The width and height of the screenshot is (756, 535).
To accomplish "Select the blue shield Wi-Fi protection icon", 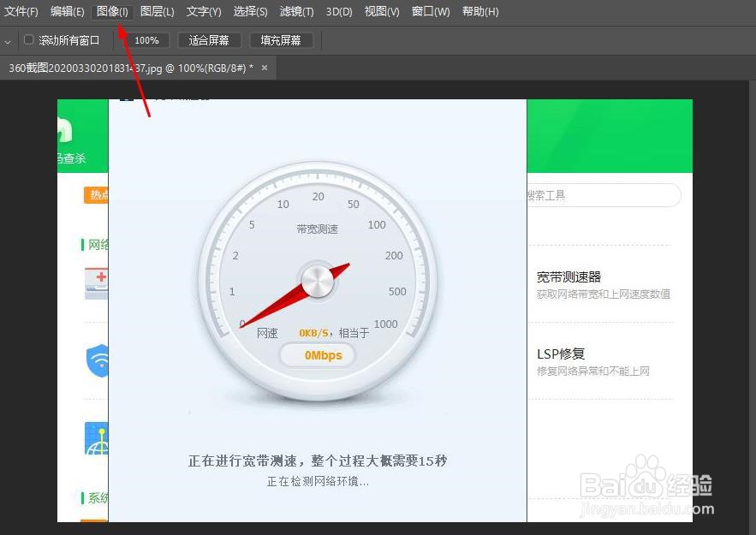I will point(97,361).
